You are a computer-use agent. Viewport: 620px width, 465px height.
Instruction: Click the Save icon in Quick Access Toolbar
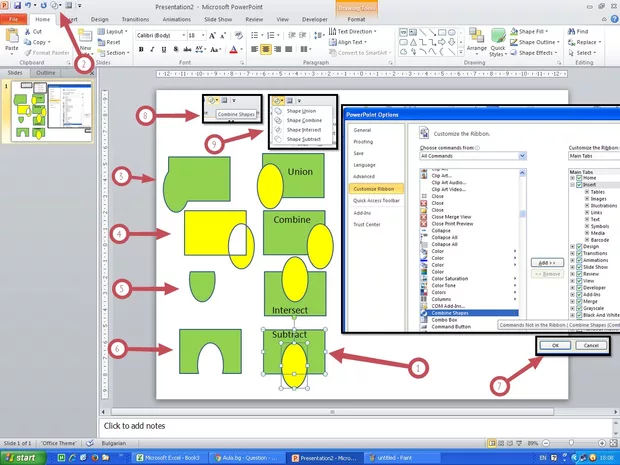pos(19,6)
